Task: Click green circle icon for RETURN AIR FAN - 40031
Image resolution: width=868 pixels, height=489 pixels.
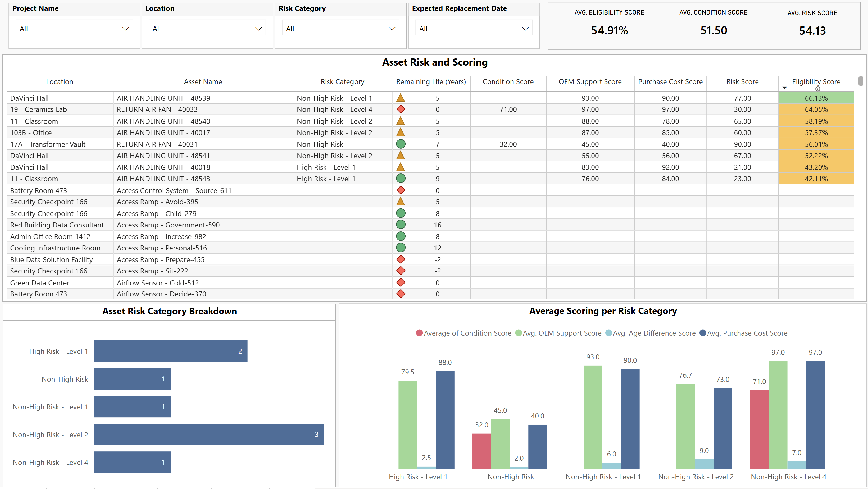Action: 401,144
